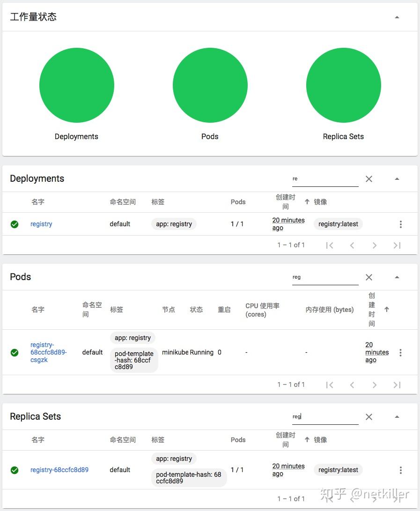Clear the Deployments filter with the X icon

tap(368, 178)
